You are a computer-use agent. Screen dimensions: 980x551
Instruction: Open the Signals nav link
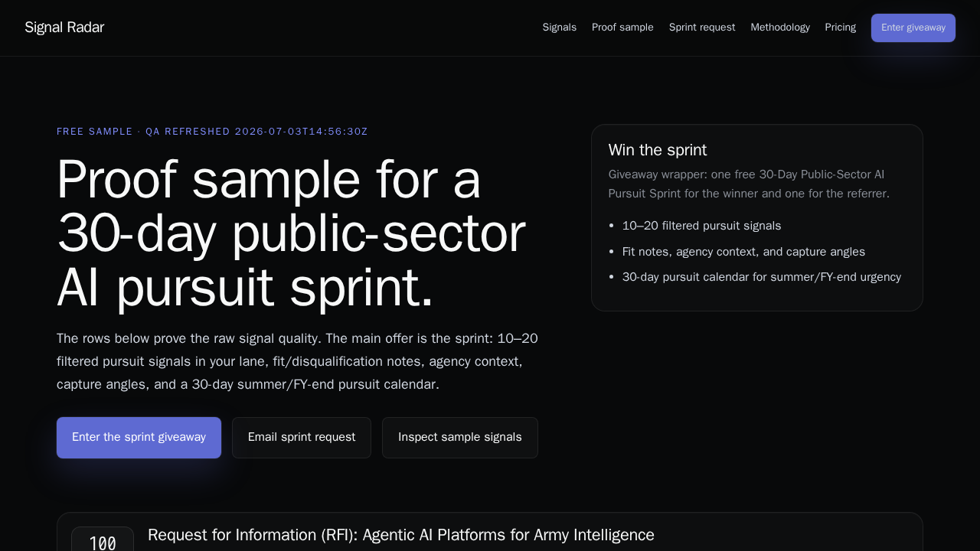(559, 28)
